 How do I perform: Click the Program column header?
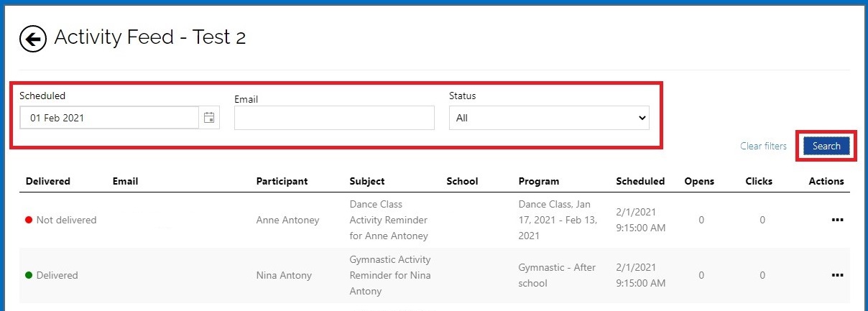(539, 181)
